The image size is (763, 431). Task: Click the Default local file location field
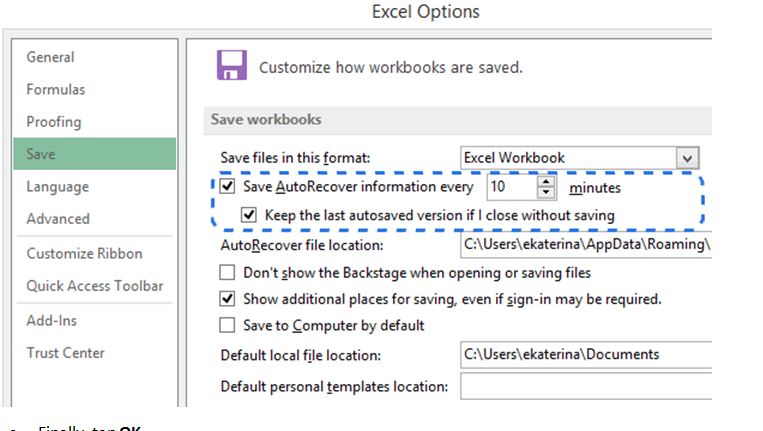[586, 355]
